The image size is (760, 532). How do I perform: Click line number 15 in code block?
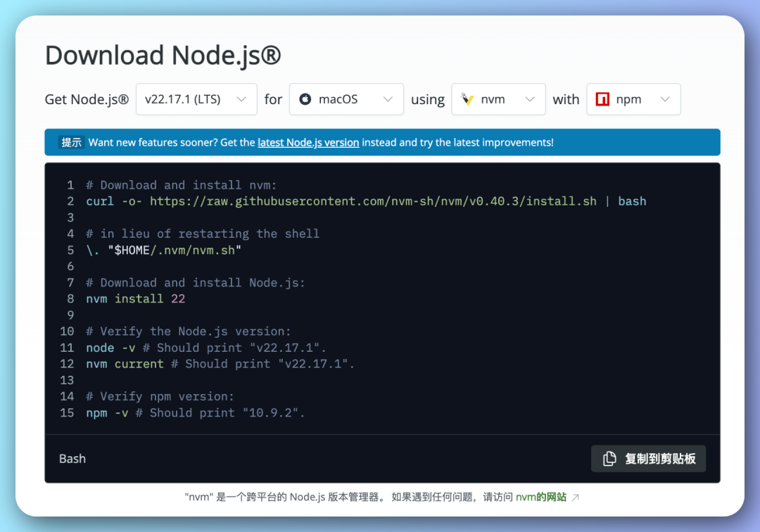coord(67,413)
